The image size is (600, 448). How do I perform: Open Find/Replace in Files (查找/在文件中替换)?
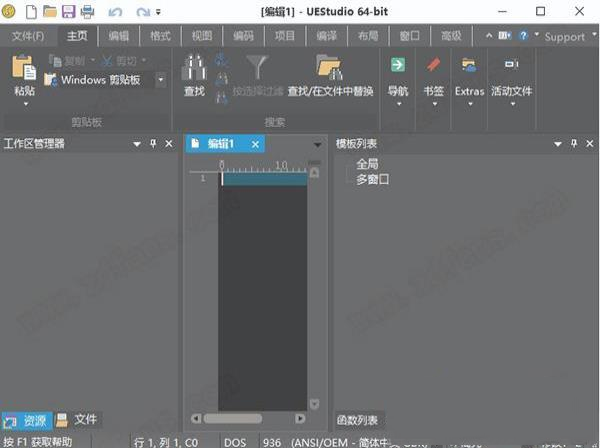pos(329,70)
